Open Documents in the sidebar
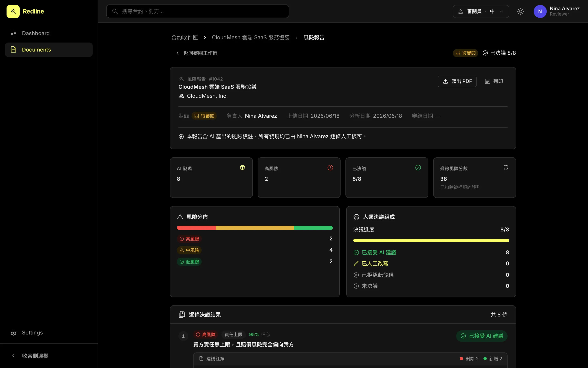This screenshot has width=588, height=368. [x=49, y=50]
